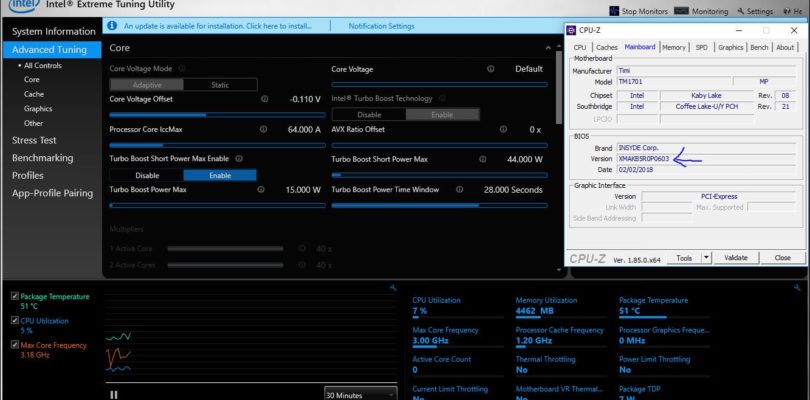Switch to Memory tab in CPU-Z
Viewport: 810px width, 400px height.
674,47
